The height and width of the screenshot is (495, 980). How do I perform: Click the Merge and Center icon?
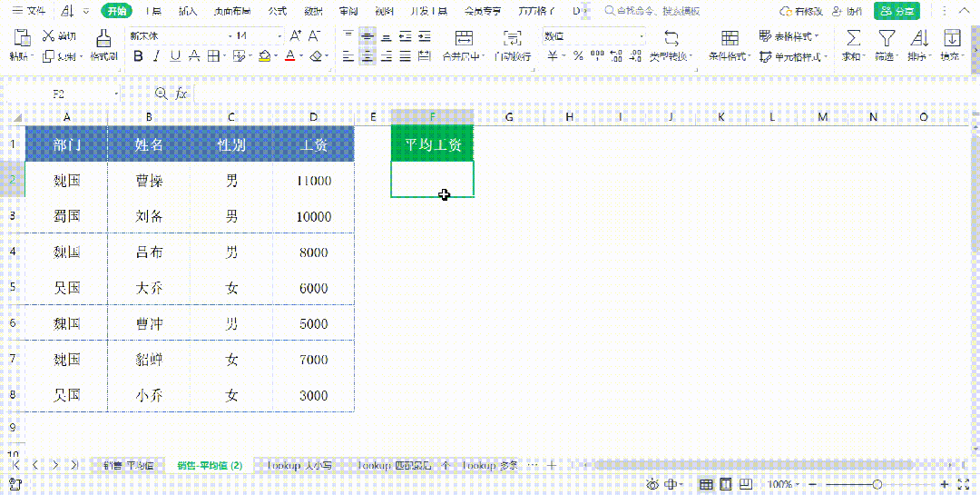click(464, 37)
